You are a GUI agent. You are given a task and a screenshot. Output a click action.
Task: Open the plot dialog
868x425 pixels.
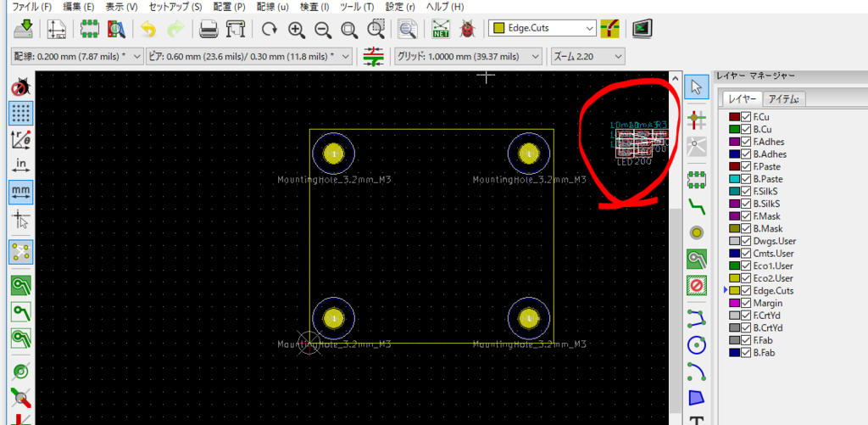click(x=236, y=28)
